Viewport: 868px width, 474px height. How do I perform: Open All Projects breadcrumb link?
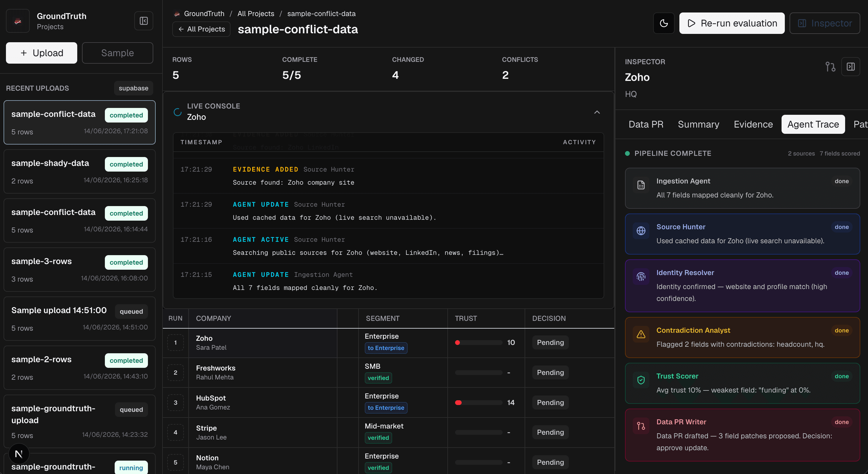coord(256,14)
